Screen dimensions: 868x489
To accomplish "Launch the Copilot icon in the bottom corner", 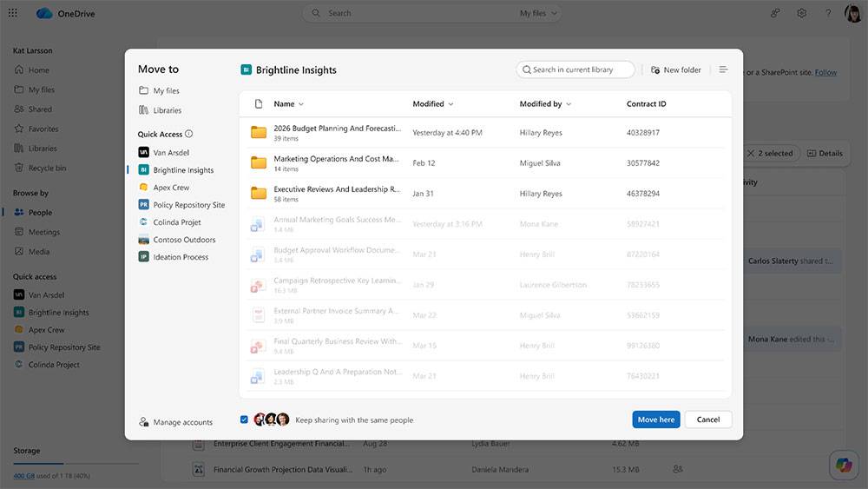I will coord(844,465).
